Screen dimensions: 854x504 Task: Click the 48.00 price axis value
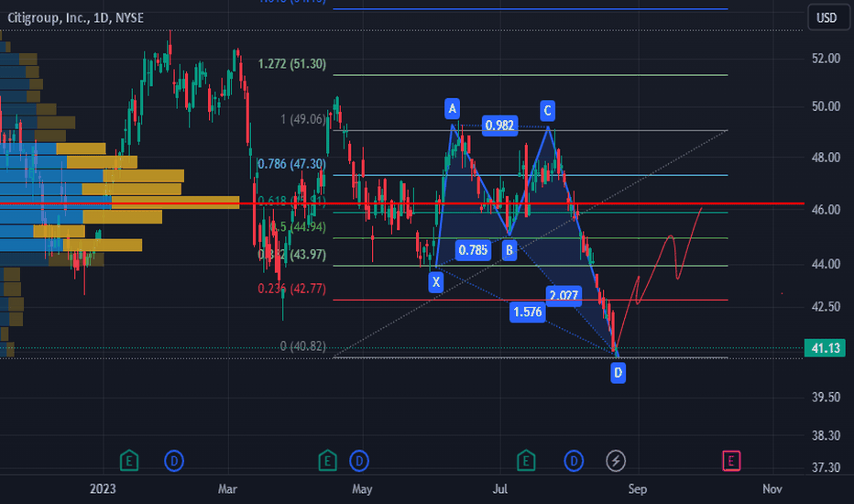coord(826,158)
